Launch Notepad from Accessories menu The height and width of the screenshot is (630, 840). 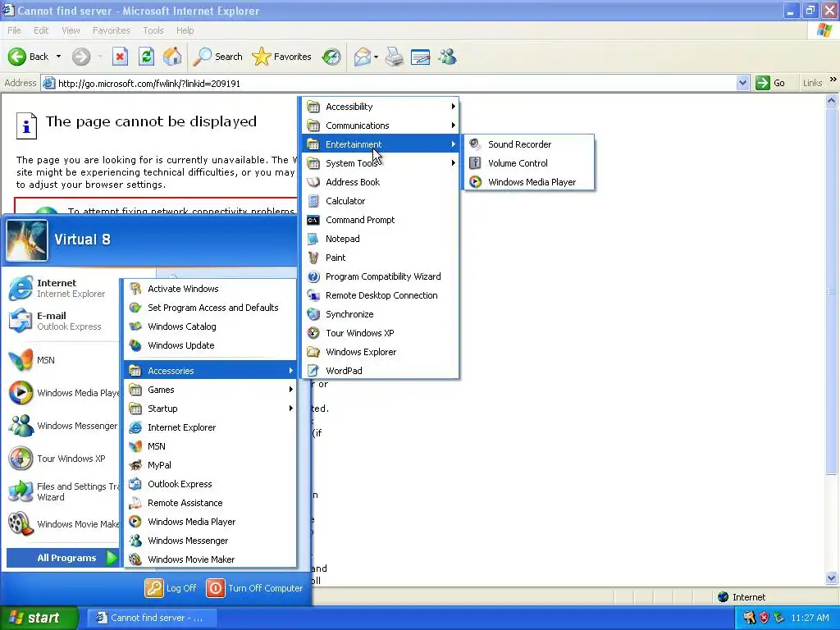381,239
